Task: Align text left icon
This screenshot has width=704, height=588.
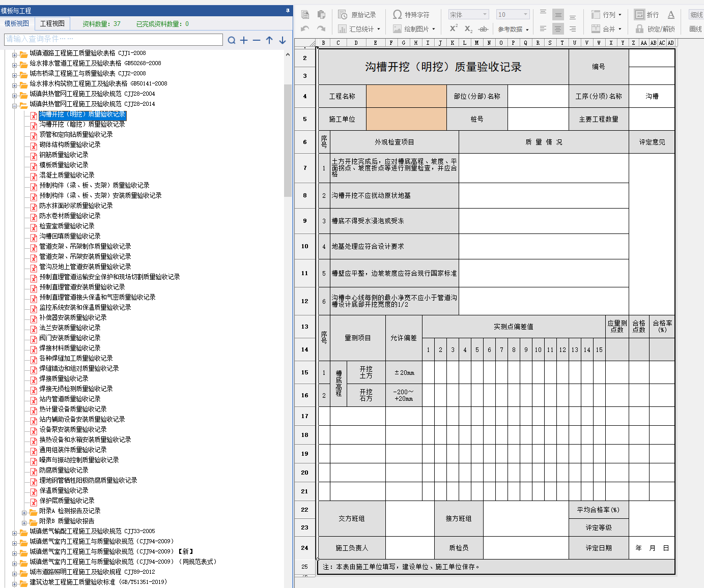Action: [x=543, y=29]
